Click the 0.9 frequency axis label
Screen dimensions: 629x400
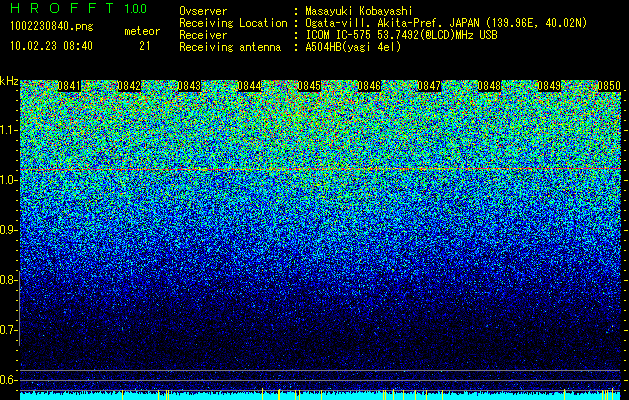click(x=8, y=230)
